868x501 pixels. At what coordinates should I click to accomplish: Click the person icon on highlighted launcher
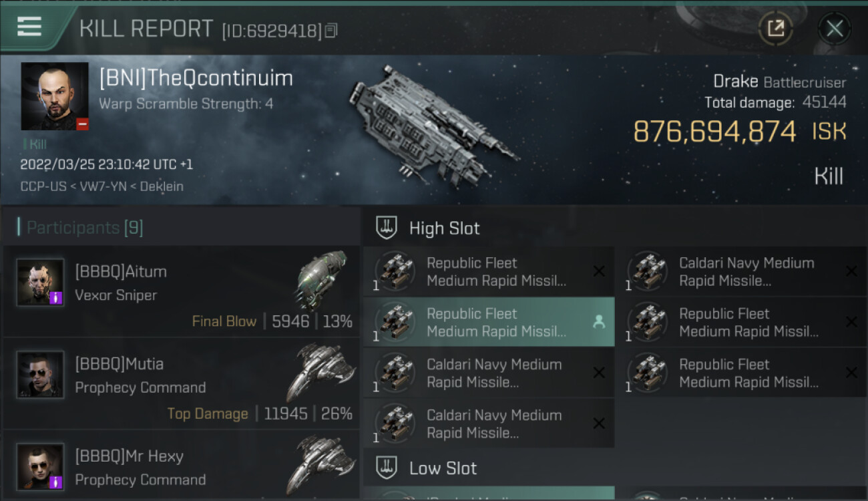598,322
